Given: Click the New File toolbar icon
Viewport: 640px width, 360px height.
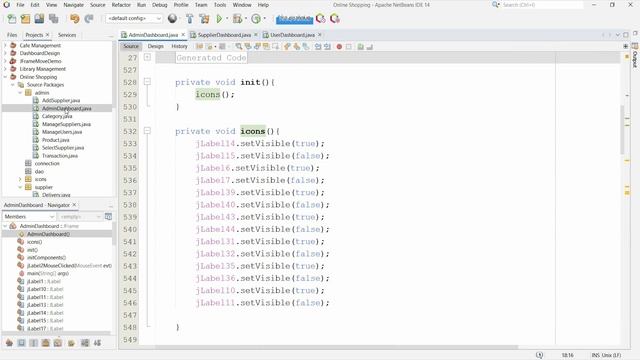Looking at the screenshot, I should pos(12,19).
